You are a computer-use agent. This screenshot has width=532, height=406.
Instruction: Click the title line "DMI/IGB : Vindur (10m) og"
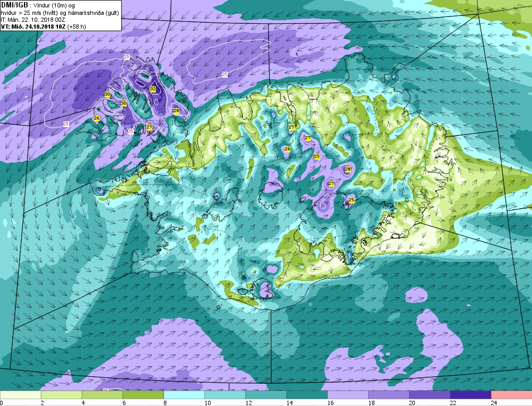[x=38, y=5]
